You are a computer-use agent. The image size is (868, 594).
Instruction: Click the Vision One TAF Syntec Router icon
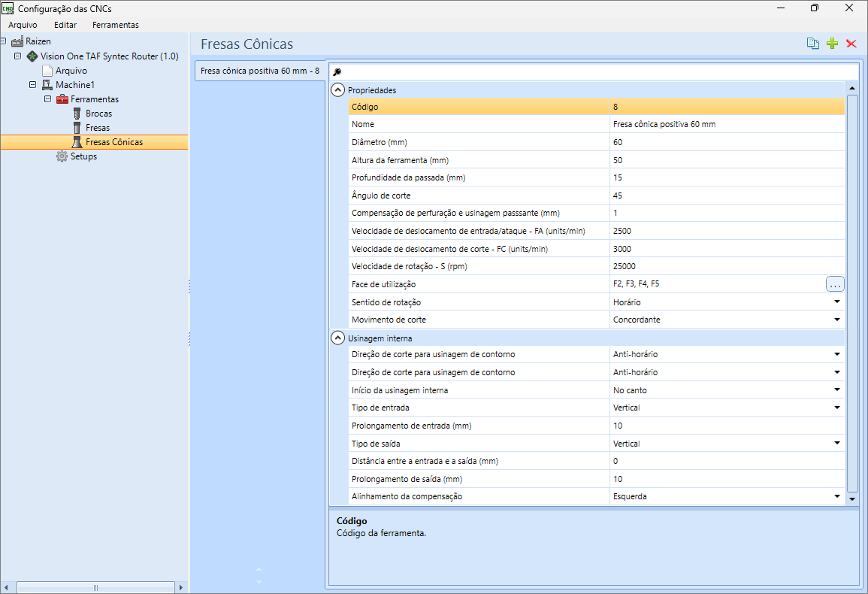tap(32, 56)
